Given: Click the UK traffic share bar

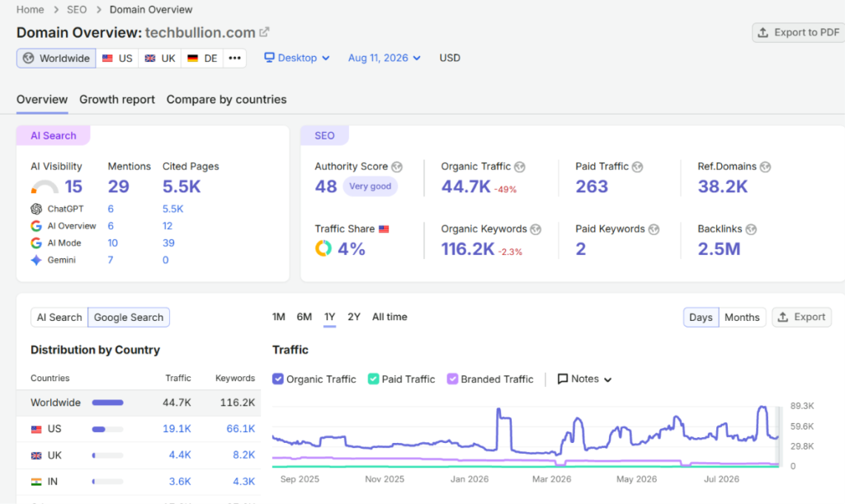Looking at the screenshot, I should 108,455.
